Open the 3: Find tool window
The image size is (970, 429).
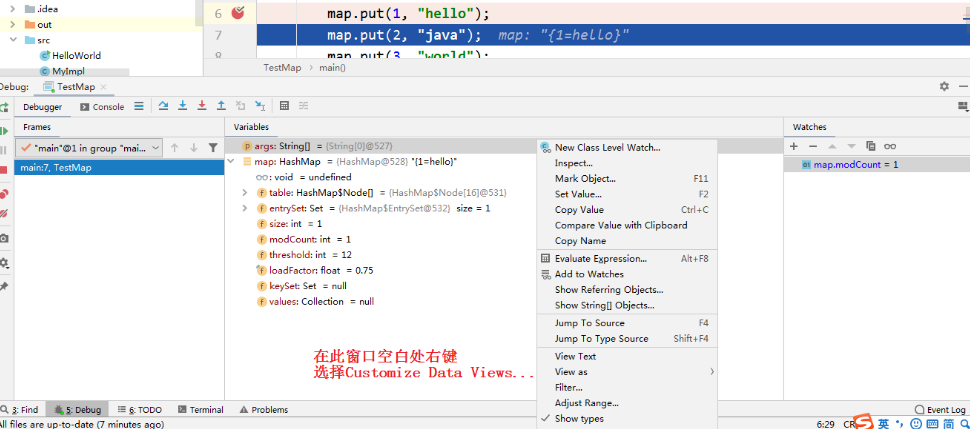[20, 410]
